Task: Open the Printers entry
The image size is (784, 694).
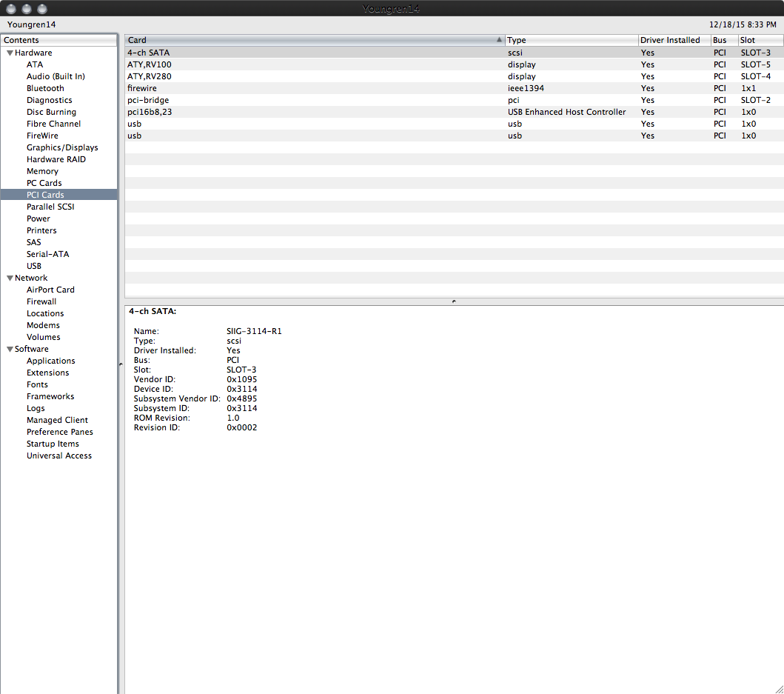Action: 41,230
